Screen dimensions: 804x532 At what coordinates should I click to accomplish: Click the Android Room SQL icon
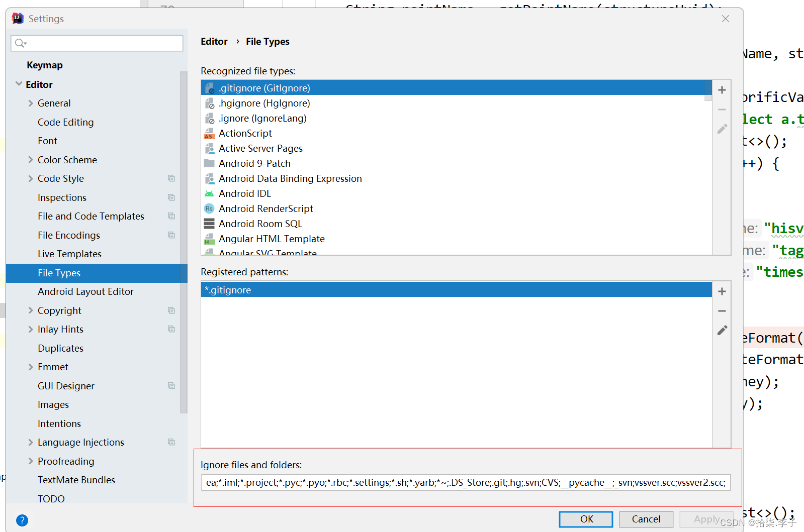point(209,224)
